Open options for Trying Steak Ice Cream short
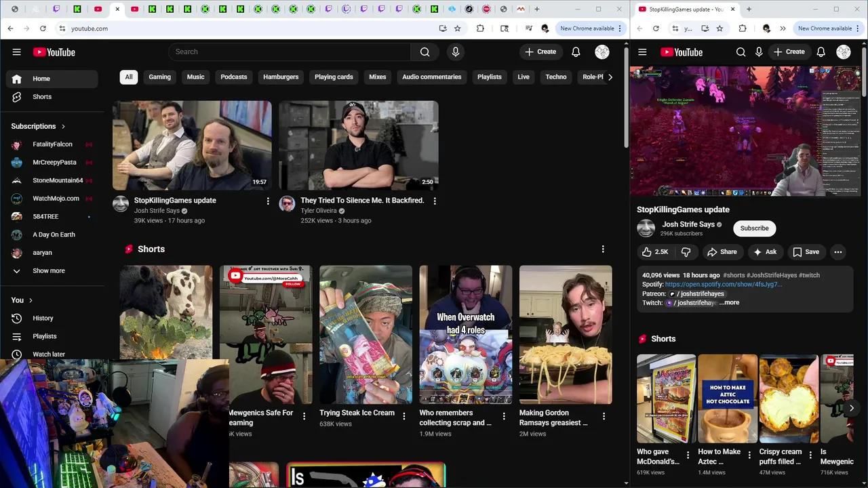This screenshot has width=868, height=488. (x=404, y=416)
